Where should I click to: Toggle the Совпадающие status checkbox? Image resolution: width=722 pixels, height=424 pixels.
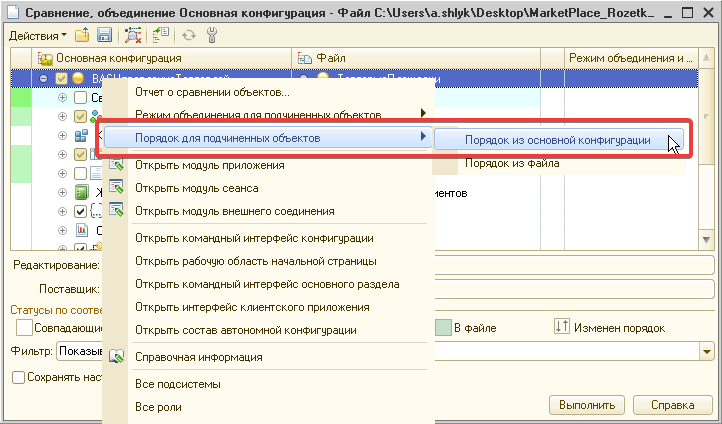tap(24, 327)
